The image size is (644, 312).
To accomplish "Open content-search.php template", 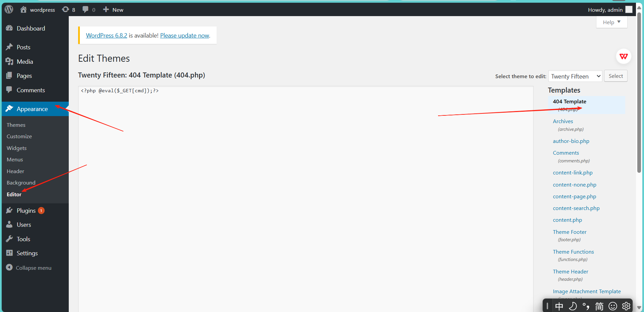I will (576, 208).
